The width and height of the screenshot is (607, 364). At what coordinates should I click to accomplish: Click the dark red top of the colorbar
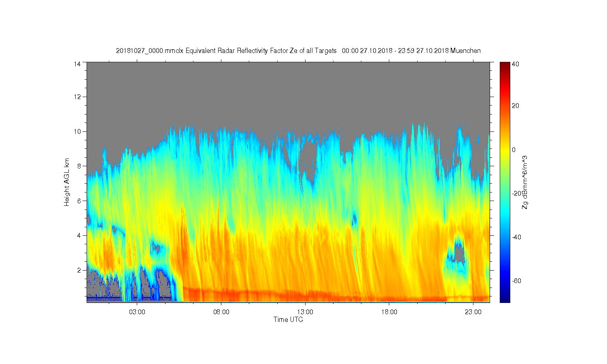(x=505, y=65)
